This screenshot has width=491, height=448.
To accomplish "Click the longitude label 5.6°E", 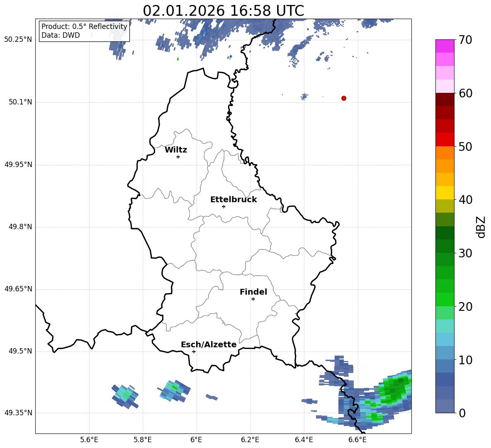I will click(89, 440).
